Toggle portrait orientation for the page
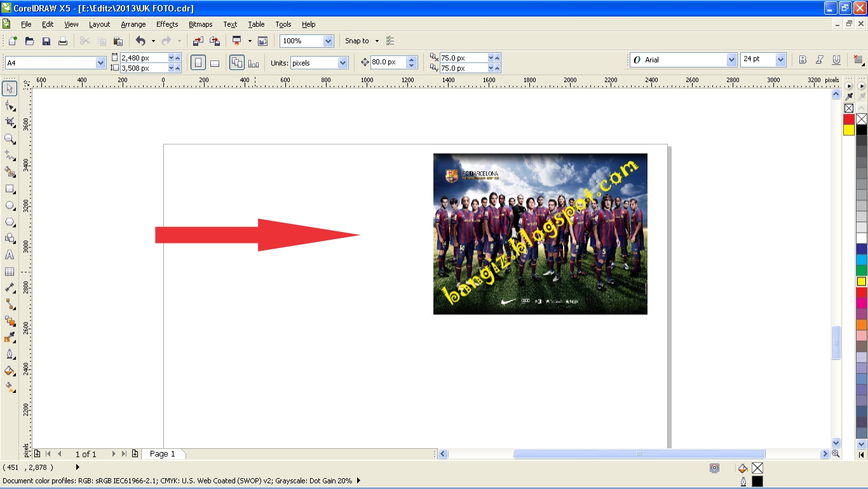This screenshot has width=868, height=489. click(198, 62)
